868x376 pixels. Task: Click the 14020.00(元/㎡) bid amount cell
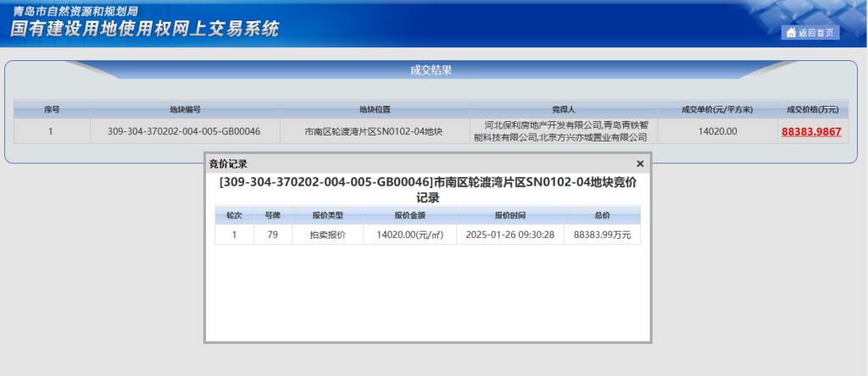coord(409,235)
